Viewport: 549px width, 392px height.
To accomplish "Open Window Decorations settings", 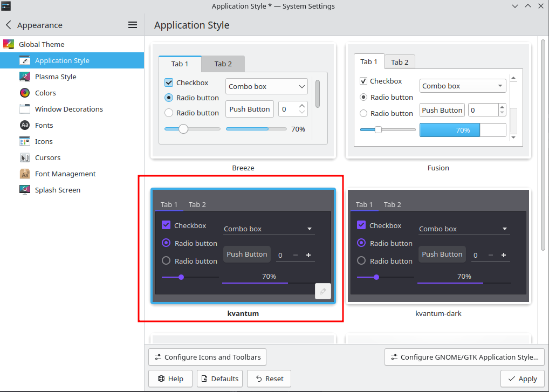I will coord(72,109).
